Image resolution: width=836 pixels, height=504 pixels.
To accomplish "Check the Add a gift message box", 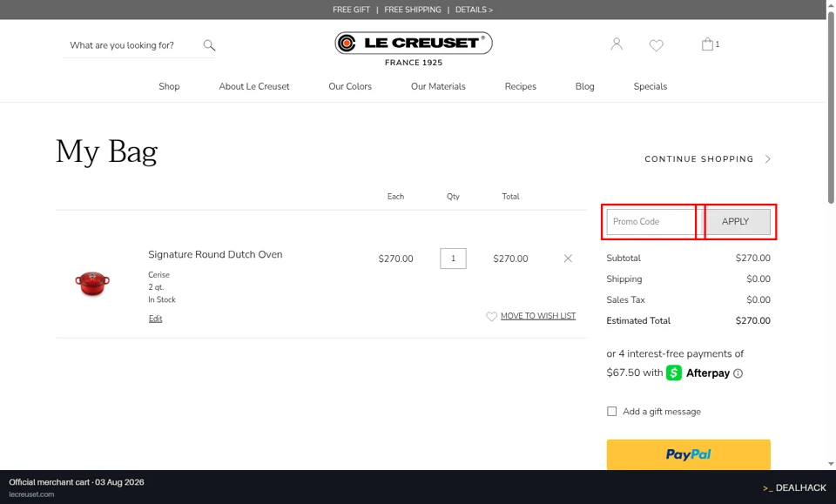I will (x=611, y=412).
